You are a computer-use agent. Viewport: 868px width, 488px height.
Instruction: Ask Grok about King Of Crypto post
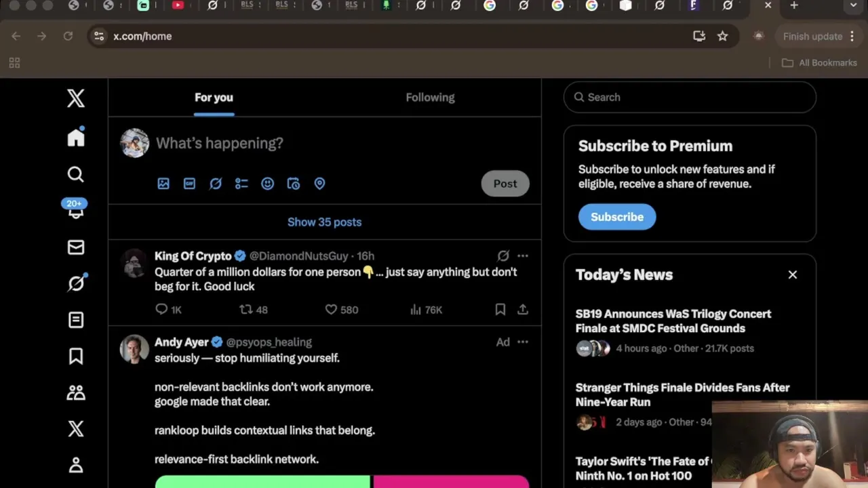(503, 256)
